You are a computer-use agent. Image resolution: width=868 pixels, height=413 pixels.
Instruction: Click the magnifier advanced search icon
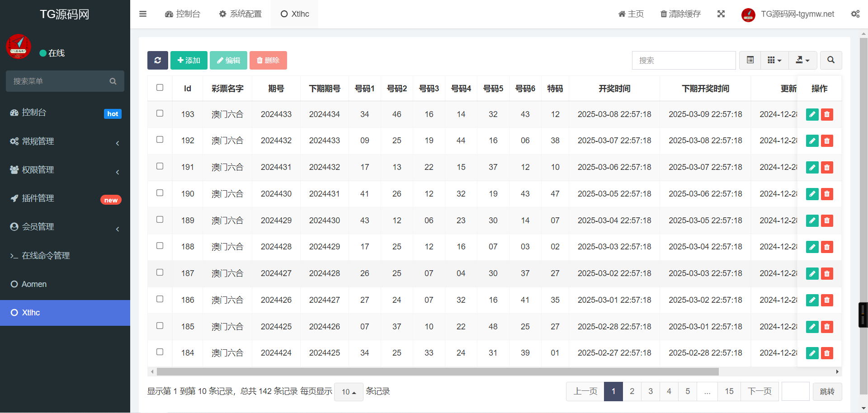point(830,60)
